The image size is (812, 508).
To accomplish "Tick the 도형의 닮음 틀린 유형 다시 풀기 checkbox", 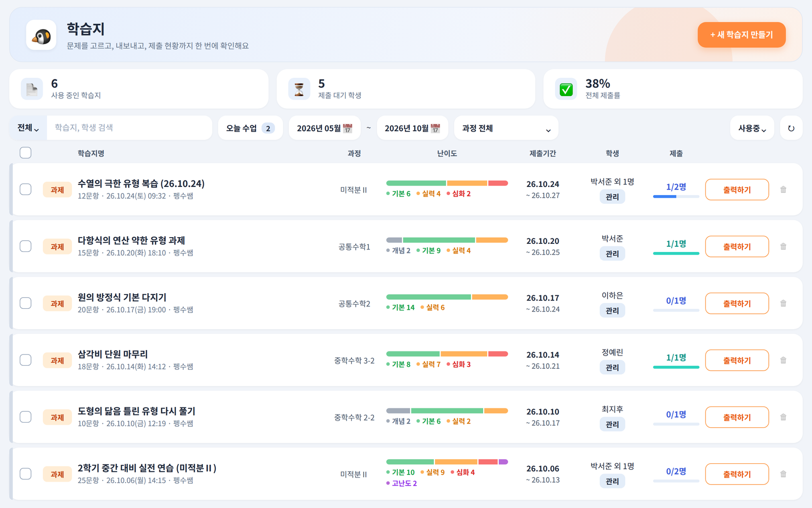I will (x=25, y=417).
